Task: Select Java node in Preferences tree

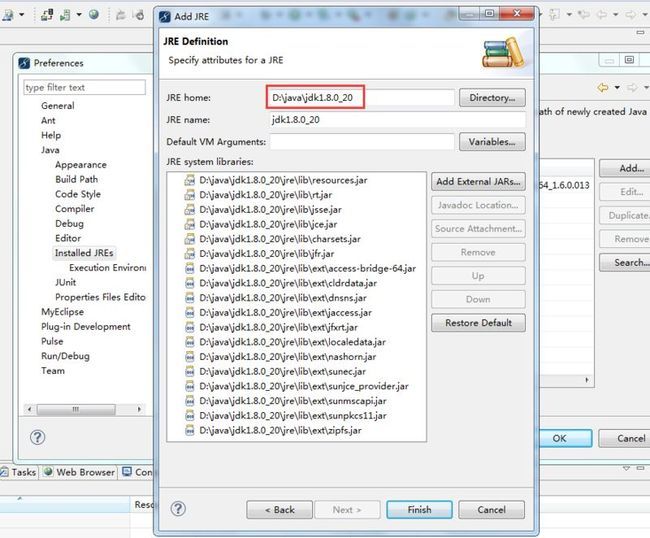Action: (50, 150)
